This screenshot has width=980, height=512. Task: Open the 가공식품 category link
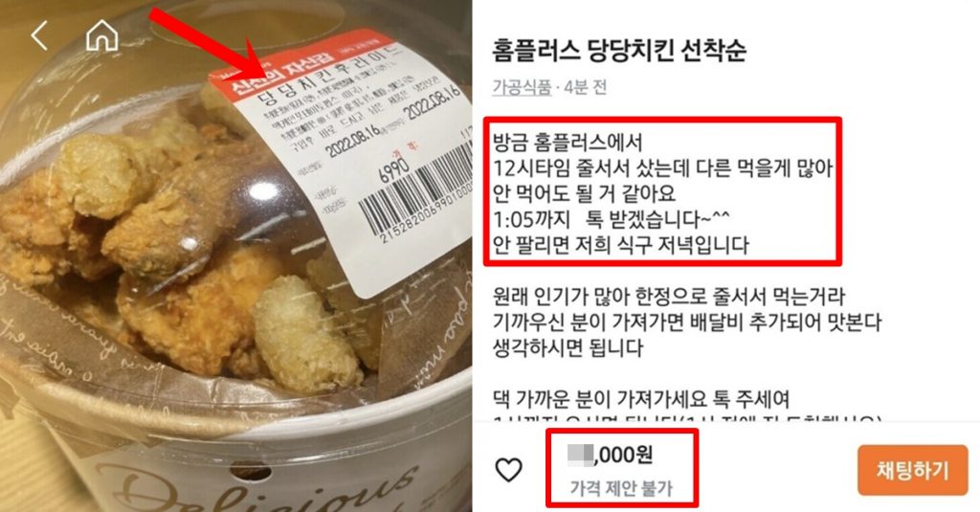522,86
